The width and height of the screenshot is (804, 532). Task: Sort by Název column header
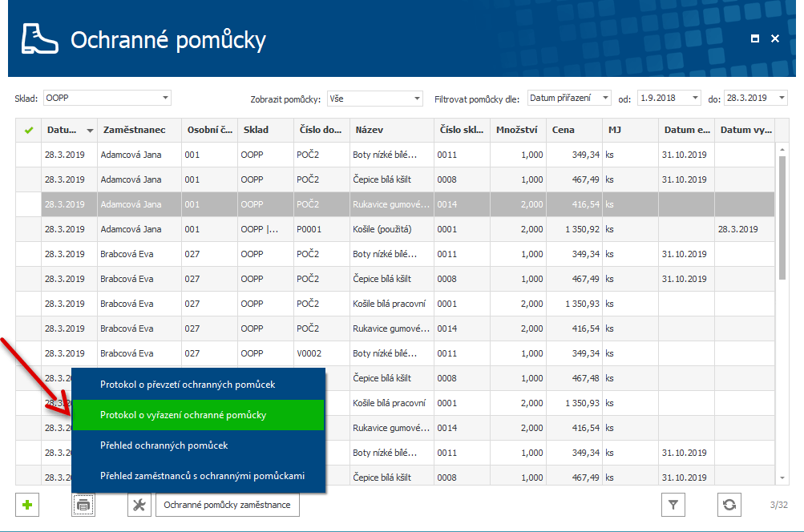(392, 130)
